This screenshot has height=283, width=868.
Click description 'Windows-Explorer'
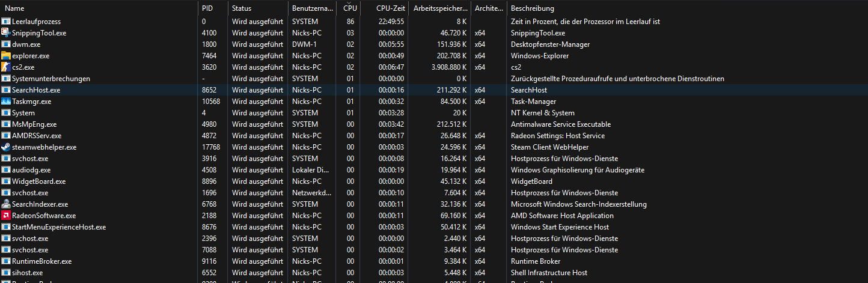click(x=540, y=56)
